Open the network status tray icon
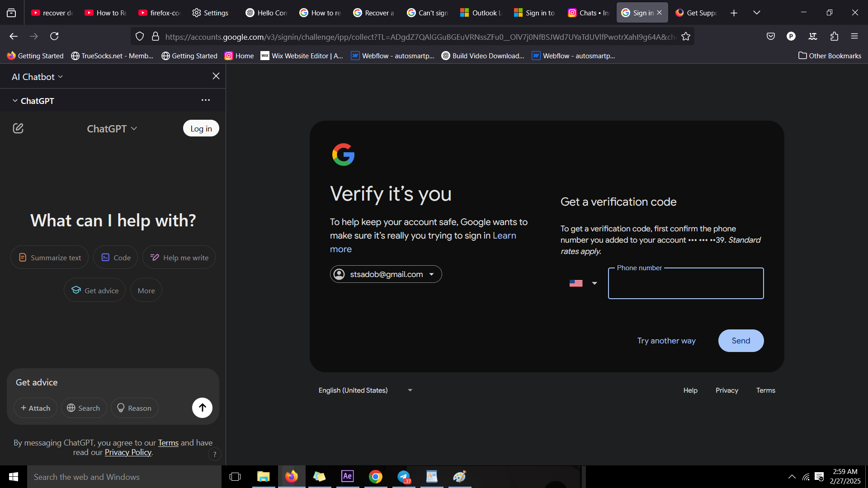The width and height of the screenshot is (868, 488). 806,477
